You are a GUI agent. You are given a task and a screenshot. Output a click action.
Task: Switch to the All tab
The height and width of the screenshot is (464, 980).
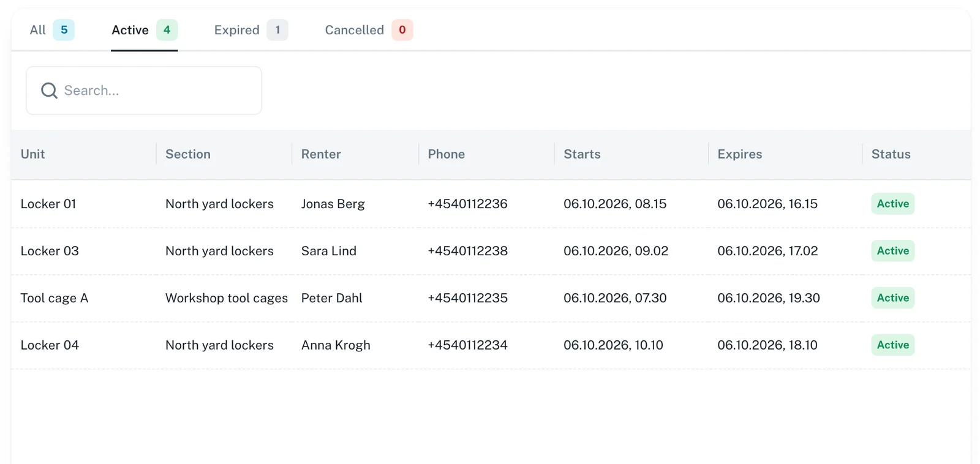tap(52, 30)
